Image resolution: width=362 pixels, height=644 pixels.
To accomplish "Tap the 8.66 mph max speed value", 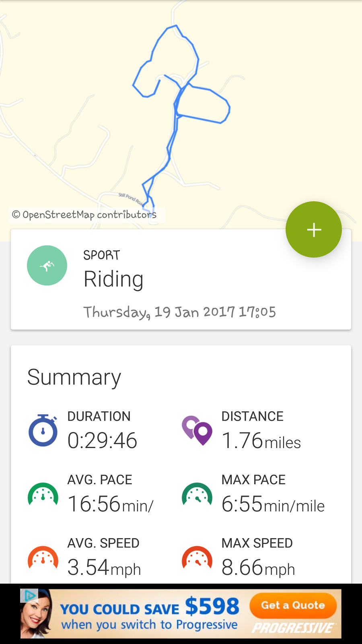I will click(x=258, y=568).
